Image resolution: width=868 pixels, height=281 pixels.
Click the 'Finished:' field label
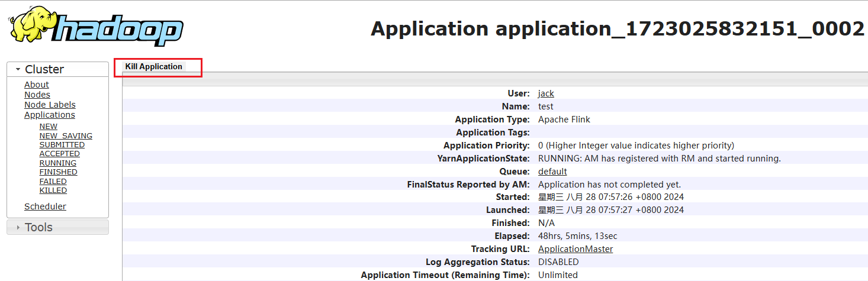click(x=511, y=223)
